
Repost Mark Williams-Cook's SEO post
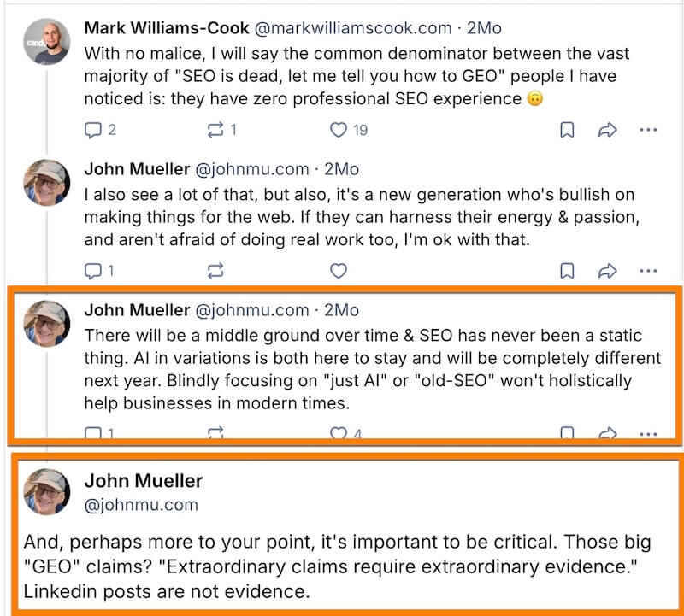click(215, 130)
